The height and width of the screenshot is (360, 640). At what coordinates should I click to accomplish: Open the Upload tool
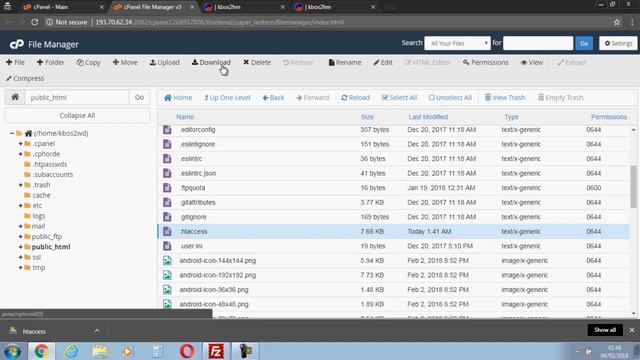pyautogui.click(x=164, y=62)
